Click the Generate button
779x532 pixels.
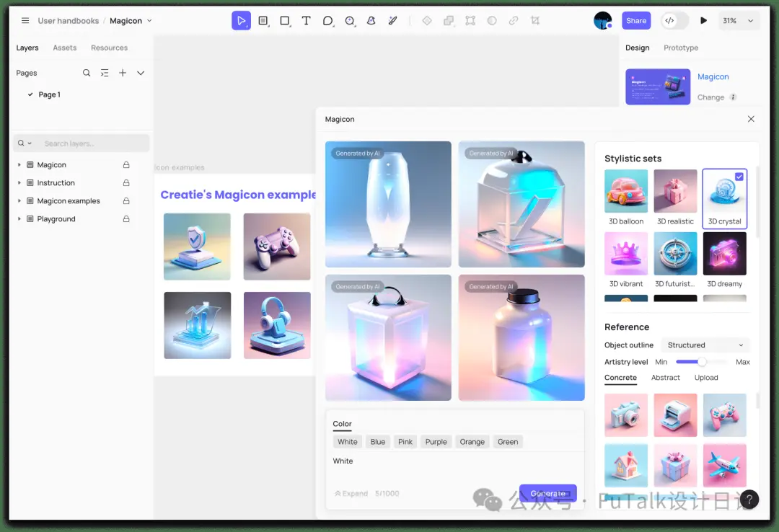click(548, 493)
